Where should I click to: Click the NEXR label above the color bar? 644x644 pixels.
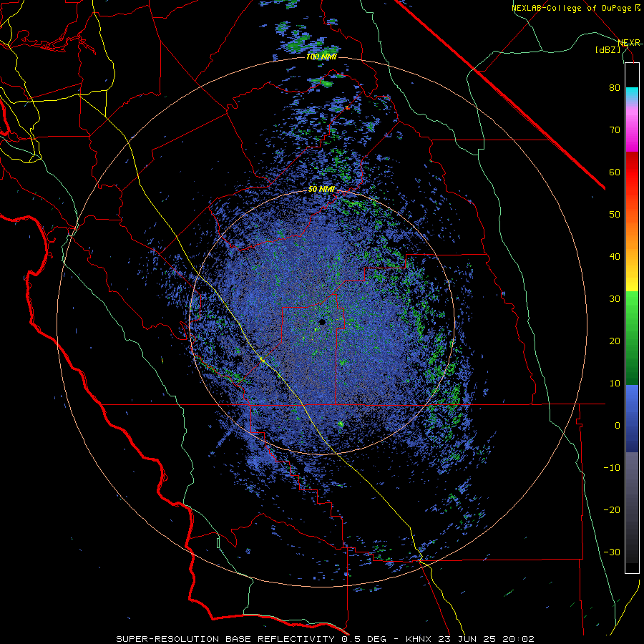tap(629, 43)
